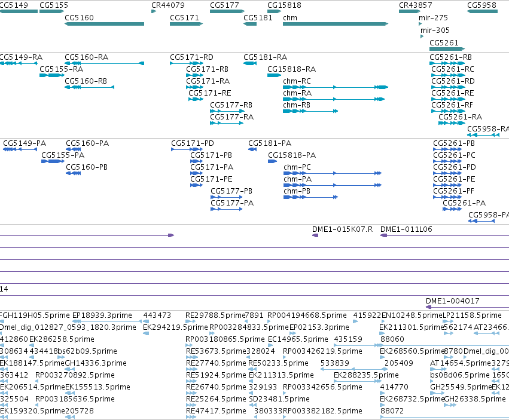Click protein CG5181-PA label

(x=270, y=143)
